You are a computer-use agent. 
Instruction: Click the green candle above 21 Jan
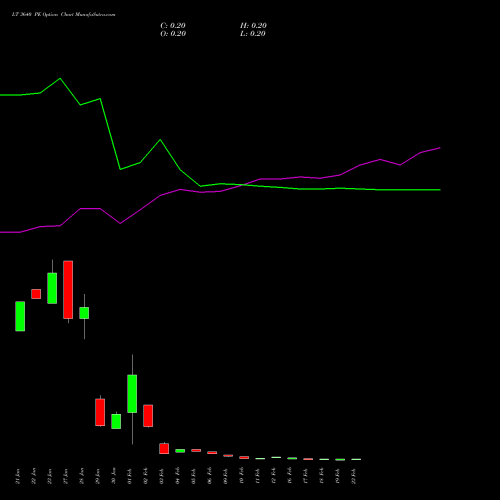[x=20, y=316]
